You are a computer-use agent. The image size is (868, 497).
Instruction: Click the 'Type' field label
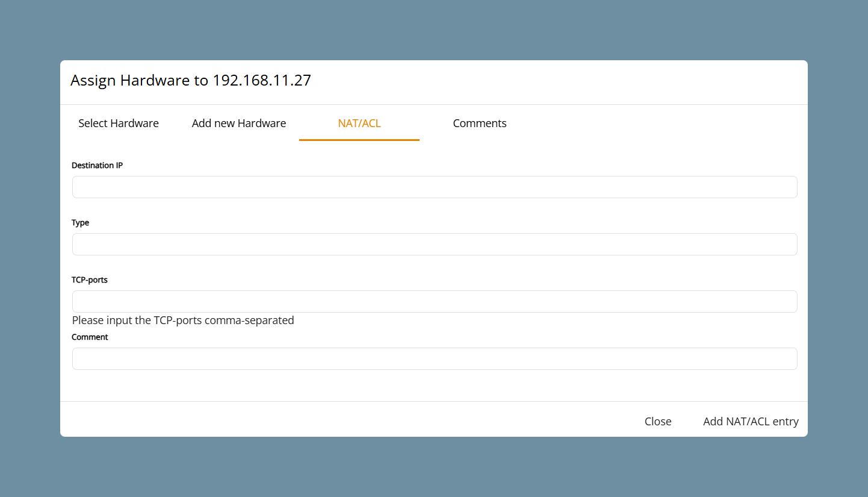(x=81, y=222)
